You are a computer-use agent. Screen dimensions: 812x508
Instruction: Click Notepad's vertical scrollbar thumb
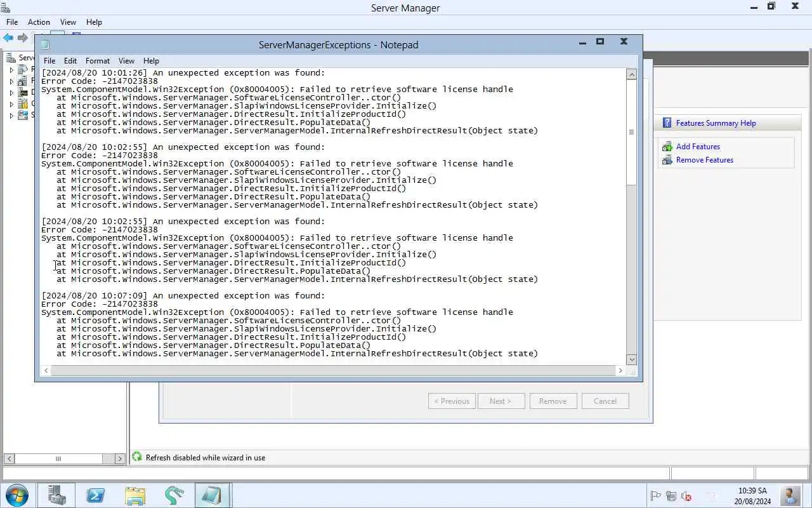[631, 133]
